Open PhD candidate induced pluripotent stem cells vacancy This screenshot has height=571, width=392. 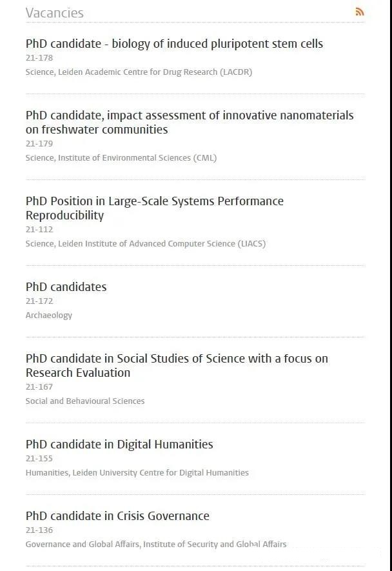(x=174, y=44)
